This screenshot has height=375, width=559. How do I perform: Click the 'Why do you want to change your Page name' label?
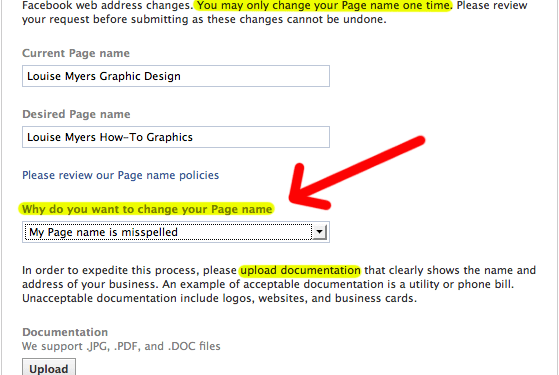point(147,209)
